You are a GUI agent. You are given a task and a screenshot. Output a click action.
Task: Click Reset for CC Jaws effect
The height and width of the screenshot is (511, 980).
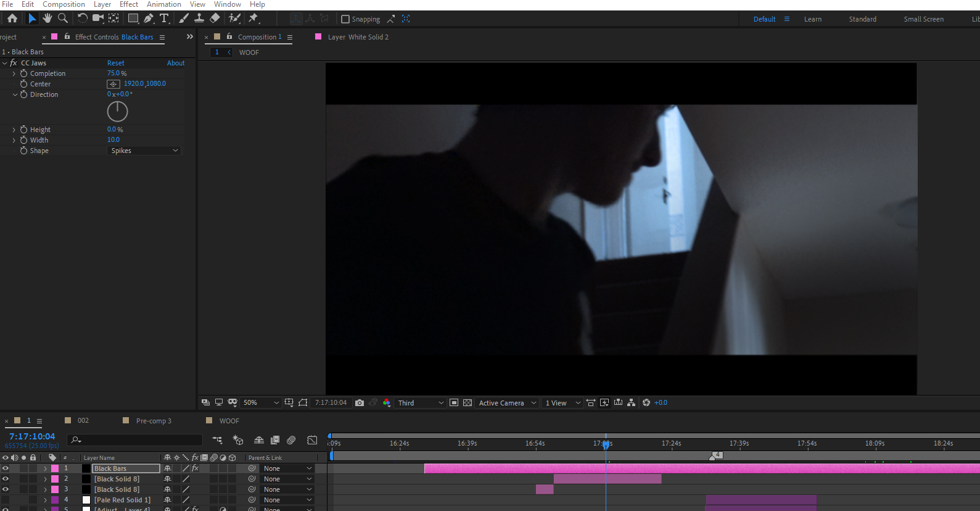[x=115, y=63]
